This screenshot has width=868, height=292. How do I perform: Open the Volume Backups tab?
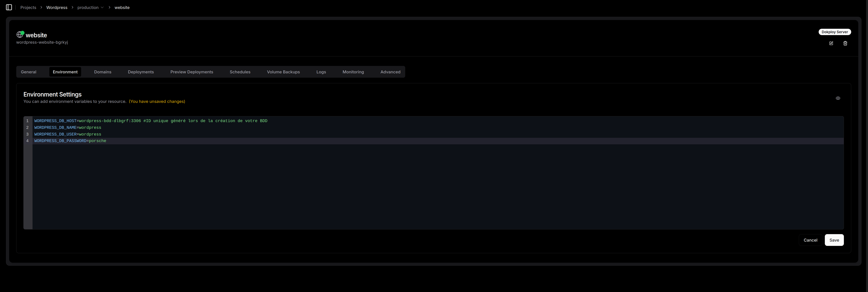pos(283,72)
